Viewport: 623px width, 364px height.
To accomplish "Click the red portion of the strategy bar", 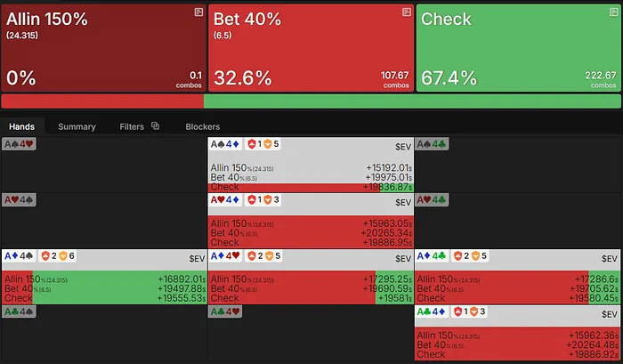I will (102, 101).
